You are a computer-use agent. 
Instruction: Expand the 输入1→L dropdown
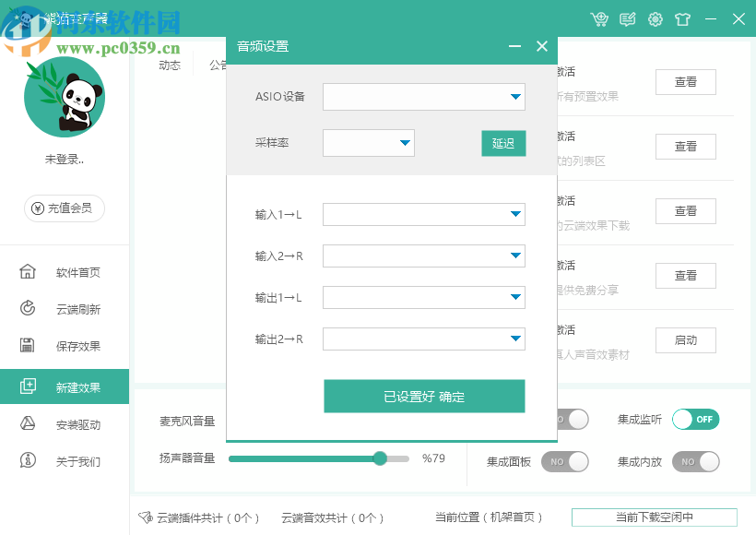515,215
